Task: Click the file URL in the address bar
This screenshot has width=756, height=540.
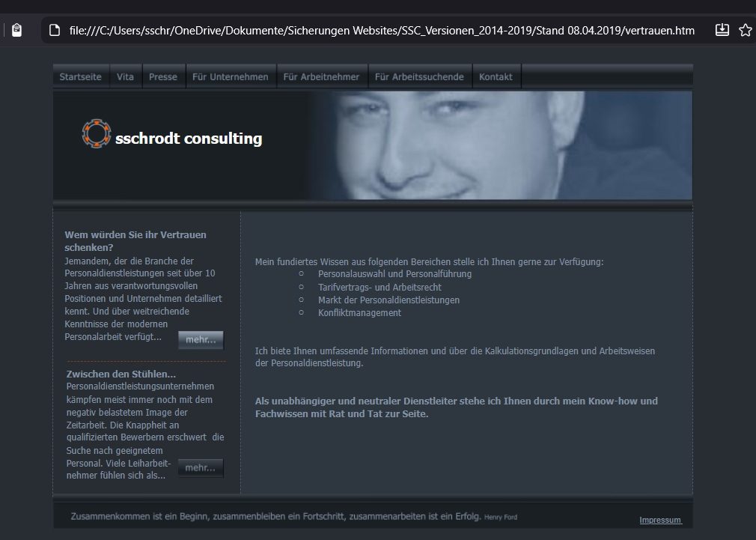Action: (x=382, y=30)
